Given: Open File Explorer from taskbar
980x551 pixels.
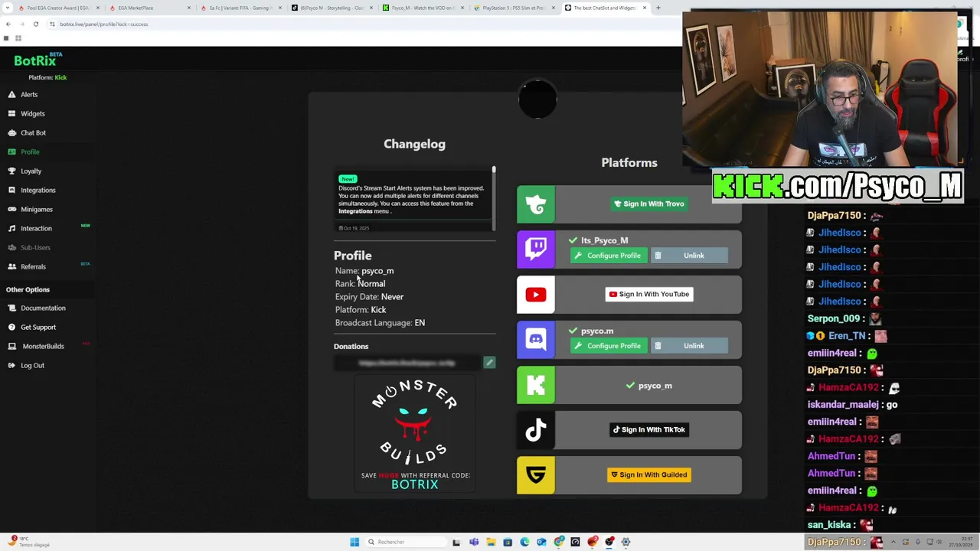Looking at the screenshot, I should tap(491, 542).
